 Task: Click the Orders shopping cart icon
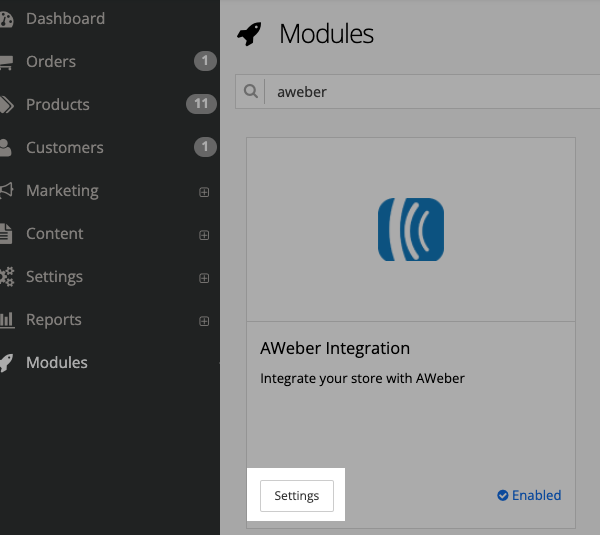(x=7, y=62)
